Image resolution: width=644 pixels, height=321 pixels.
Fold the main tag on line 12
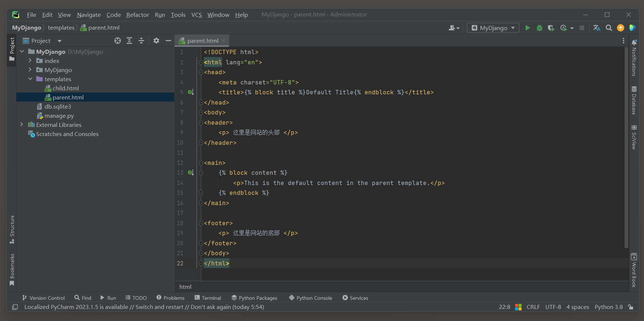point(201,163)
